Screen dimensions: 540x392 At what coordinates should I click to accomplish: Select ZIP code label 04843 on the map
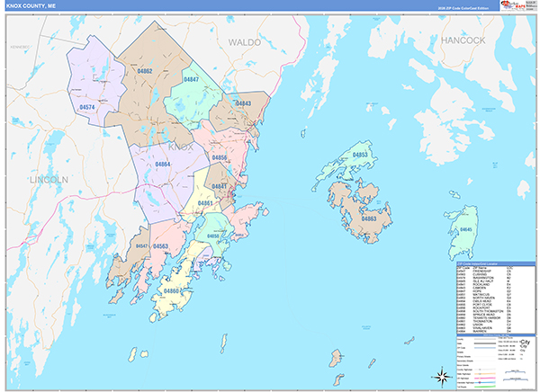point(243,103)
